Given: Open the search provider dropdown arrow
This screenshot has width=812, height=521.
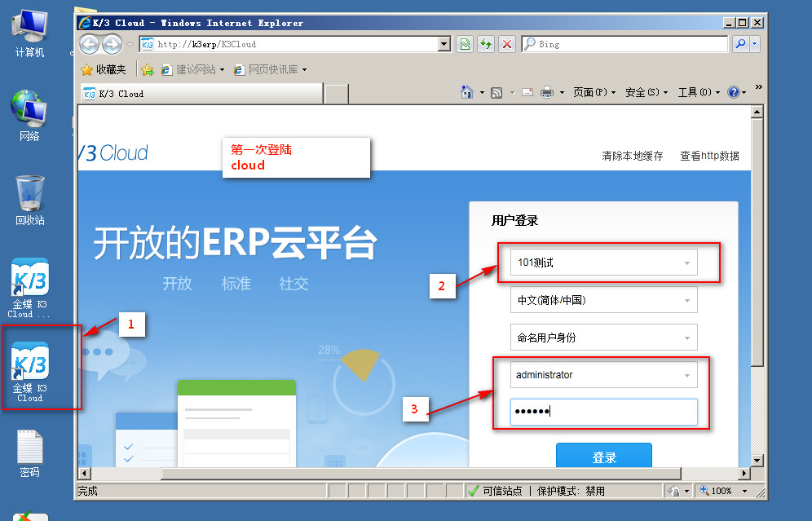Looking at the screenshot, I should [x=754, y=44].
